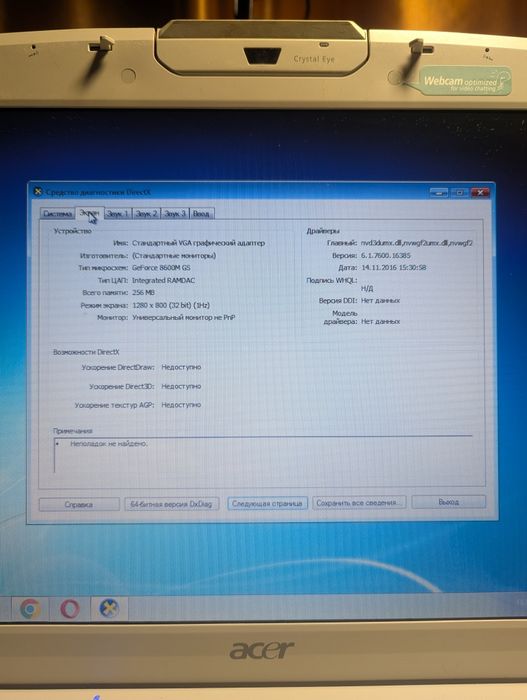Click Ускорение DirectDraw Недоступно value

tap(181, 367)
